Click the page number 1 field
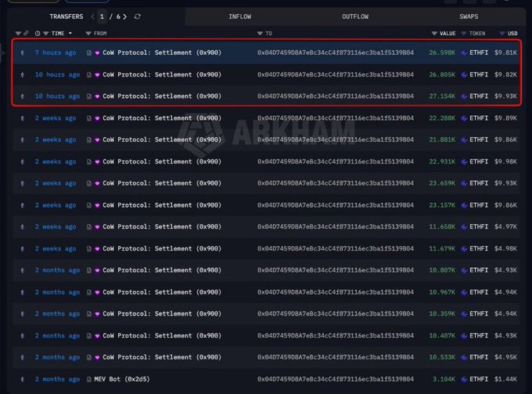The image size is (532, 394). click(102, 16)
